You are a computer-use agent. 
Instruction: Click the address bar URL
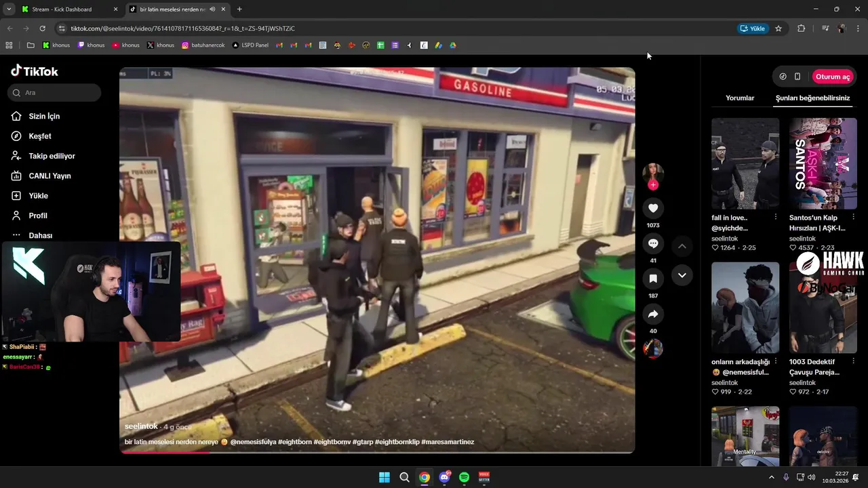coord(182,28)
